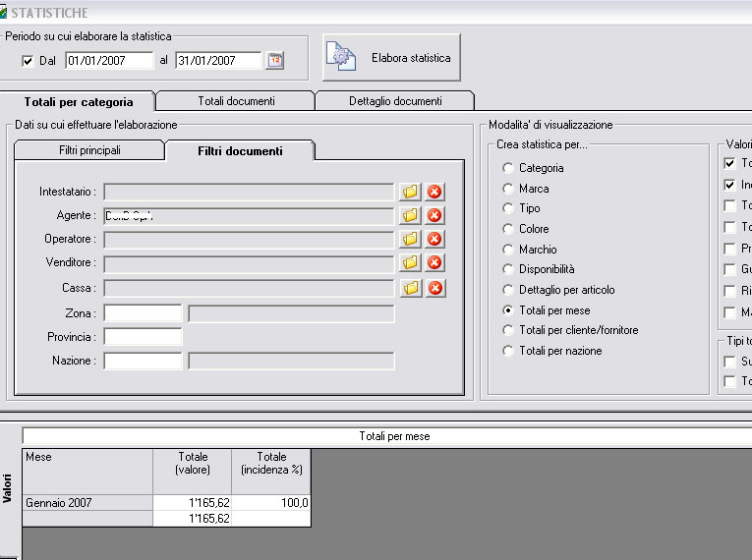752x560 pixels.
Task: Click into the Provincia input field
Action: tap(143, 337)
